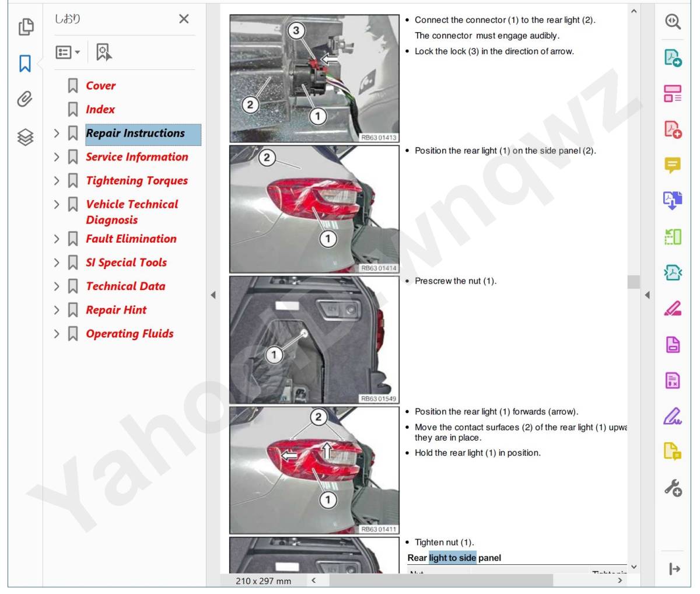Image resolution: width=700 pixels, height=594 pixels.
Task: Open the Organize Pages tool
Action: pyautogui.click(x=673, y=93)
